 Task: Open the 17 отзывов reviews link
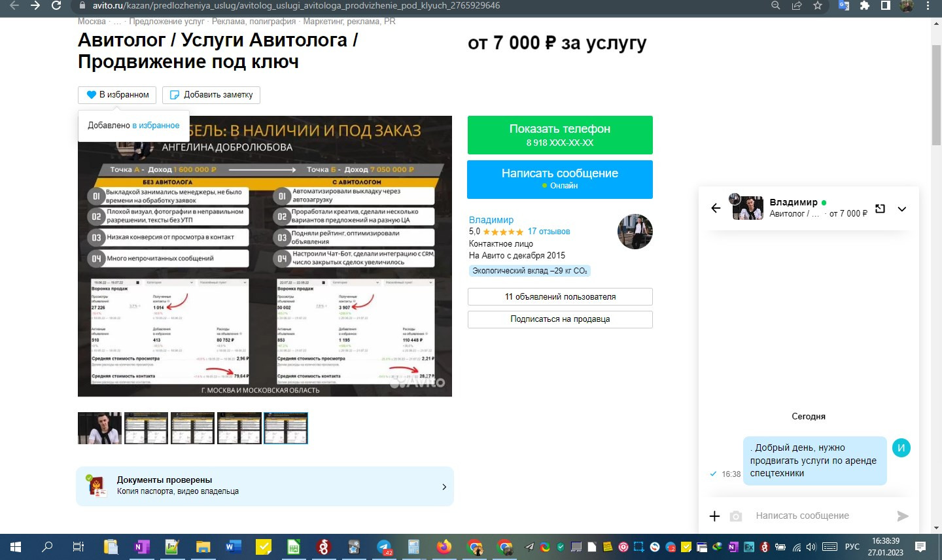549,232
